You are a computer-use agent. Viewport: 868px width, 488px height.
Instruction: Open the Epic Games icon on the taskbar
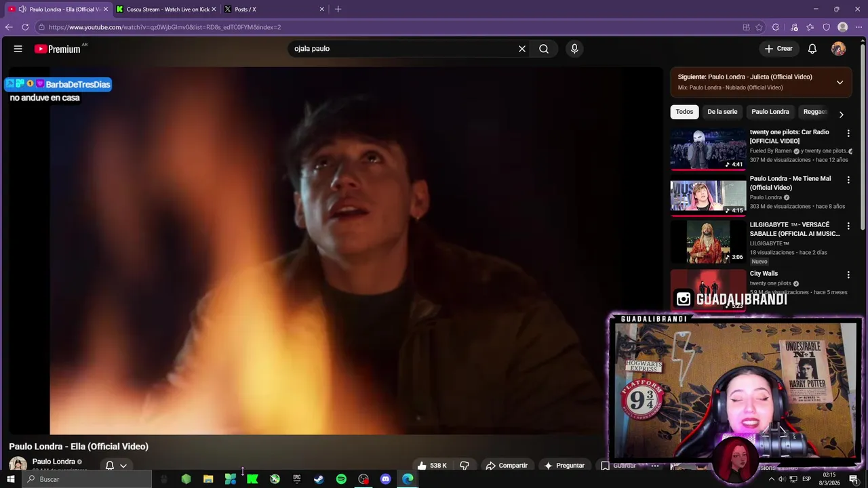pos(296,479)
